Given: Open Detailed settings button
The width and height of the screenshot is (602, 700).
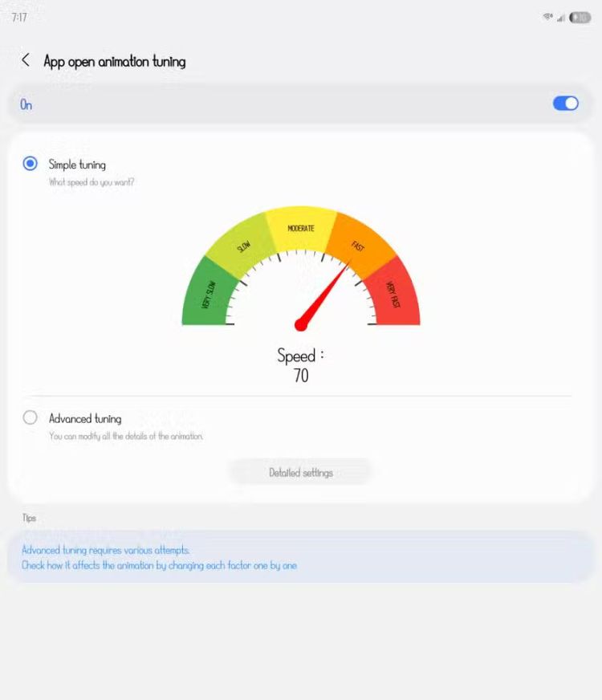Looking at the screenshot, I should click(x=300, y=473).
